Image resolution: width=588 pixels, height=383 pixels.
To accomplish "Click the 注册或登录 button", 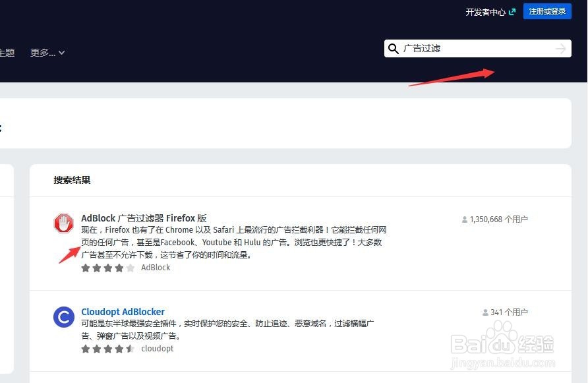I will click(547, 11).
